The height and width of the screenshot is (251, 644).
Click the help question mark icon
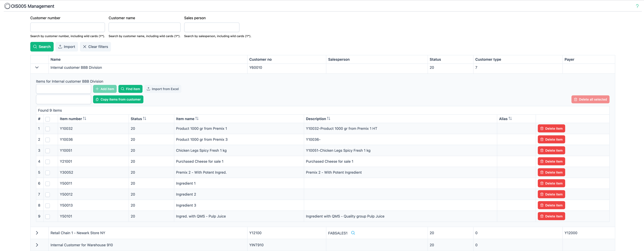(637, 6)
